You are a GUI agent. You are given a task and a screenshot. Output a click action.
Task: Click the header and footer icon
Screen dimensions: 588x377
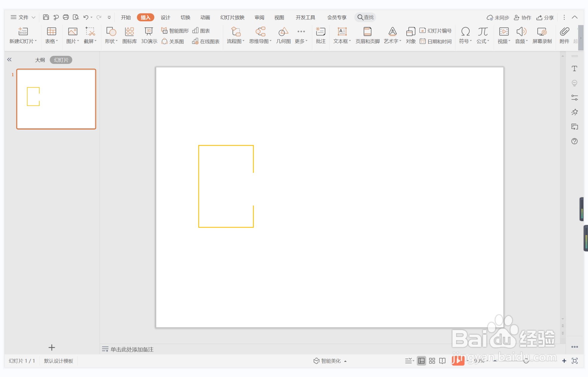pos(367,32)
